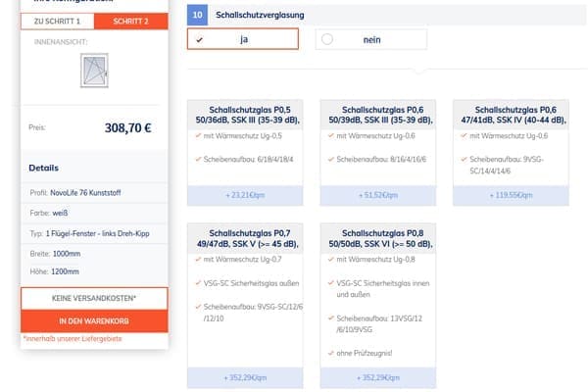Click the + 23,21€/qm price bar
588x392 pixels.
tap(242, 195)
